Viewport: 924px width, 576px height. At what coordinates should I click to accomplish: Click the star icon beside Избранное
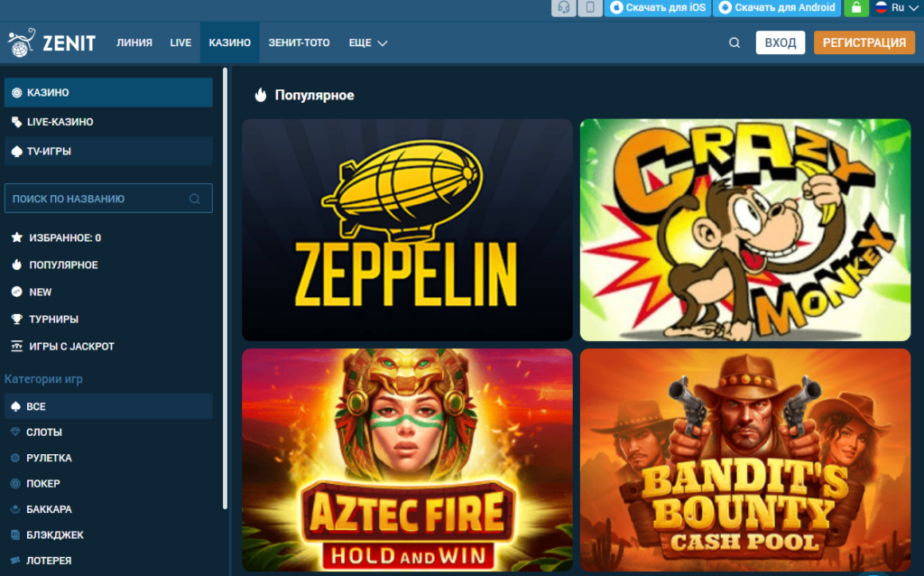click(16, 237)
